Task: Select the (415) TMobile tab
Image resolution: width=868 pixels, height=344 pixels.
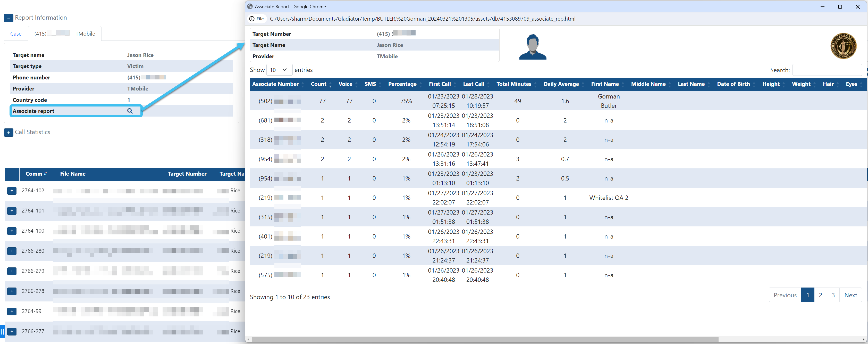Action: coord(65,34)
